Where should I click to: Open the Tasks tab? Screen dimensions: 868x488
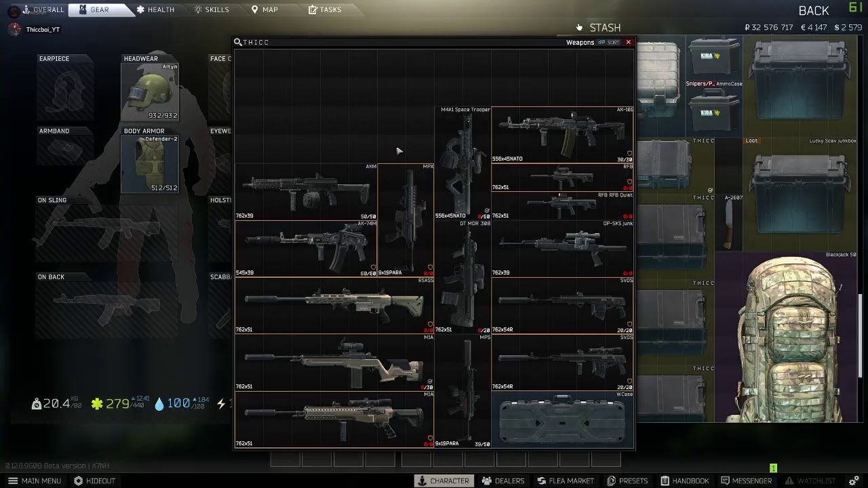tap(325, 9)
